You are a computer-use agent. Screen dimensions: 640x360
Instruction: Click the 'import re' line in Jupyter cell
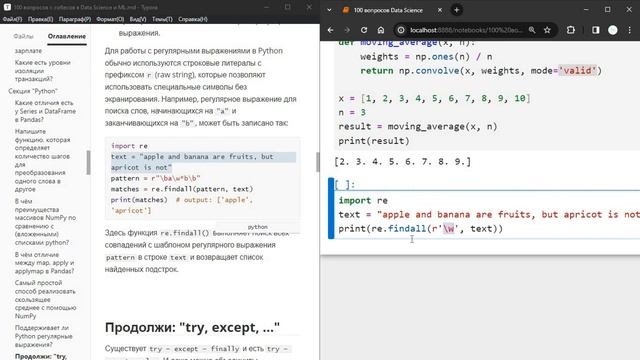363,200
